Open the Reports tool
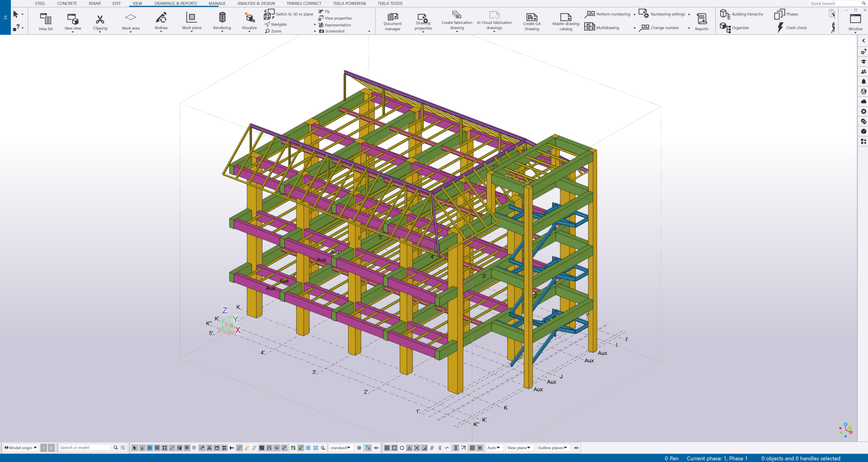 tap(701, 21)
